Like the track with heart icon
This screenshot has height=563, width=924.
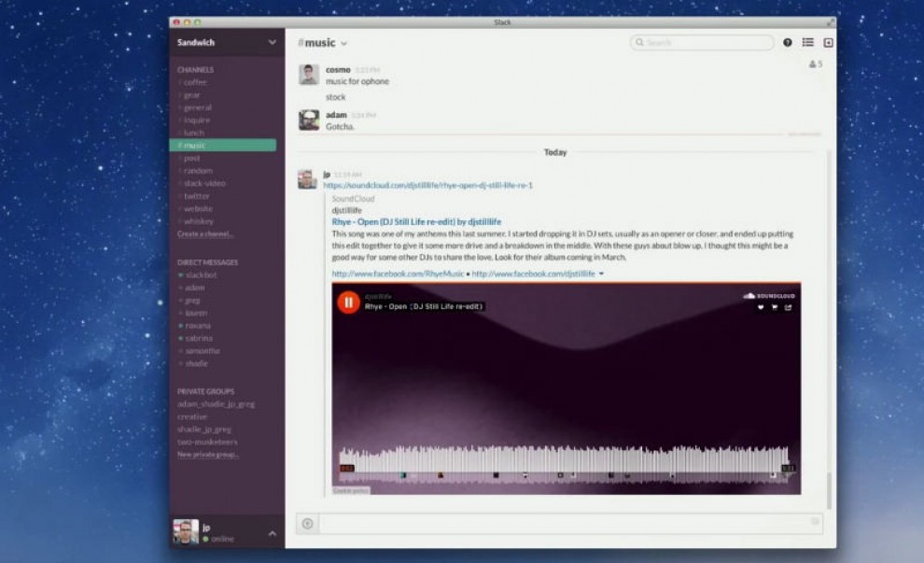click(760, 307)
